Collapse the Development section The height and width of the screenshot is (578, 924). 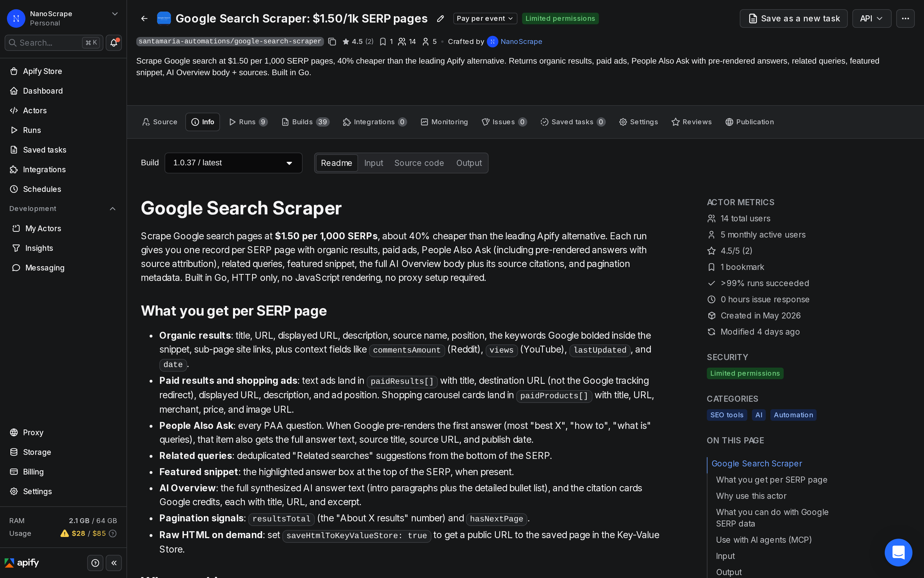click(112, 209)
